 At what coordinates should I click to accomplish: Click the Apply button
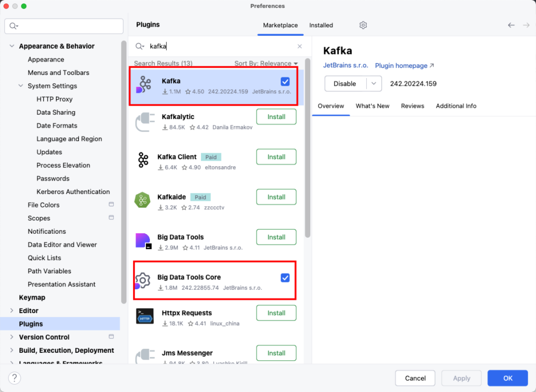tap(462, 378)
